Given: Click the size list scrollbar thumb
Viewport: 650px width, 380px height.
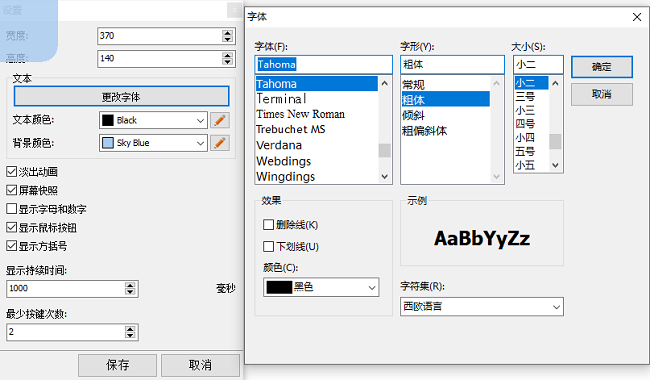Looking at the screenshot, I should pos(555,141).
